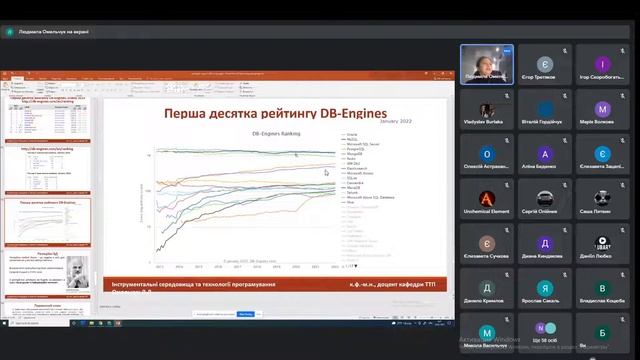The height and width of the screenshot is (360, 640).
Task: Click the New Slide button in ribbon
Action: tap(40, 87)
